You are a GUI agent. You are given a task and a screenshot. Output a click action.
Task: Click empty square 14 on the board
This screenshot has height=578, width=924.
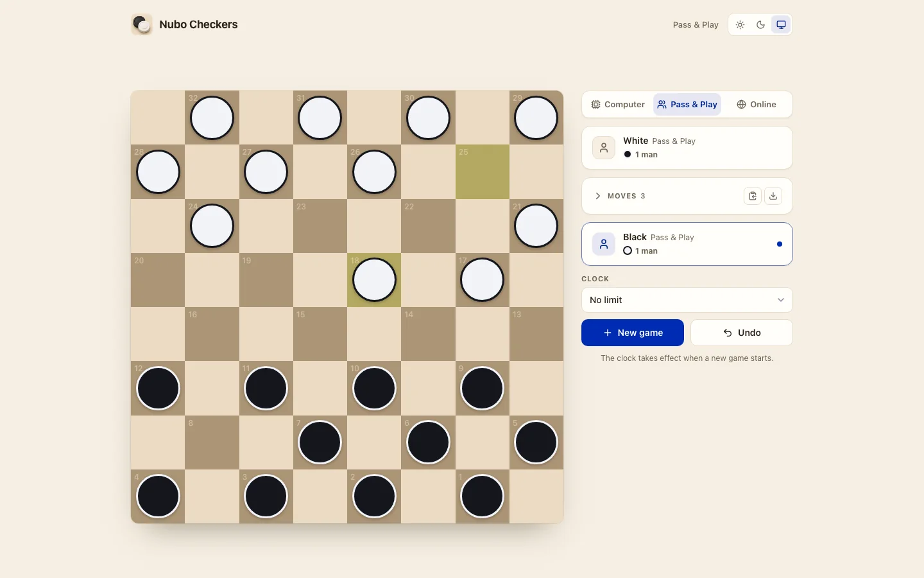(429, 334)
